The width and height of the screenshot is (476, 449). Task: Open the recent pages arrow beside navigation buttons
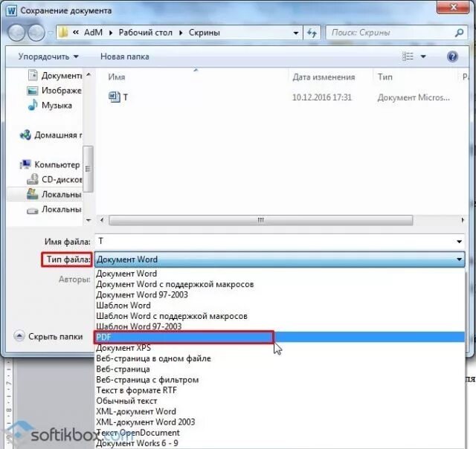point(51,33)
